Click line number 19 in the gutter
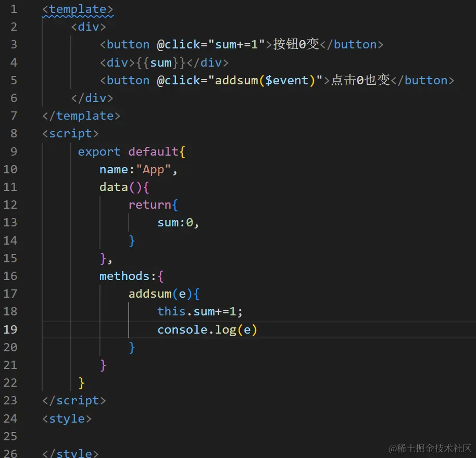476x458 pixels. (10, 329)
